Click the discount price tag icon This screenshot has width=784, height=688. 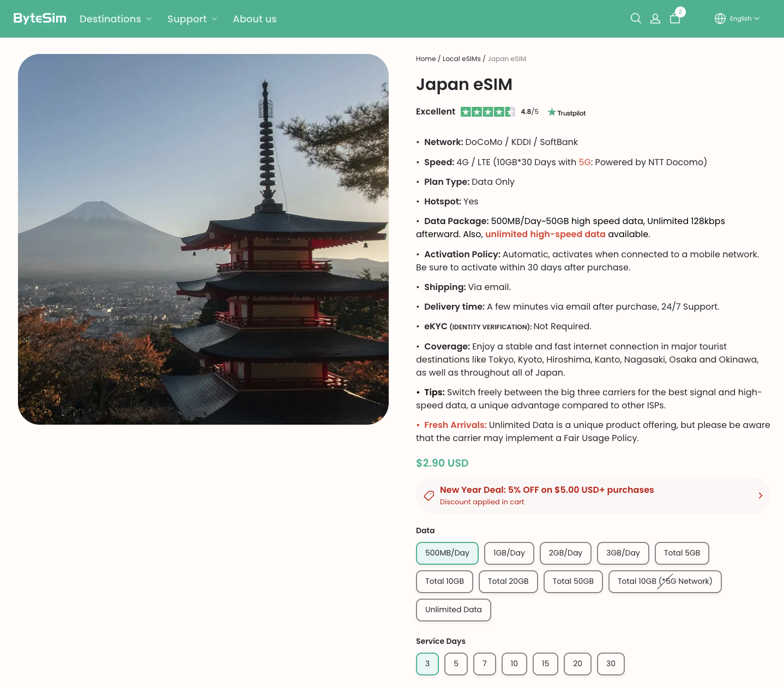pyautogui.click(x=429, y=496)
